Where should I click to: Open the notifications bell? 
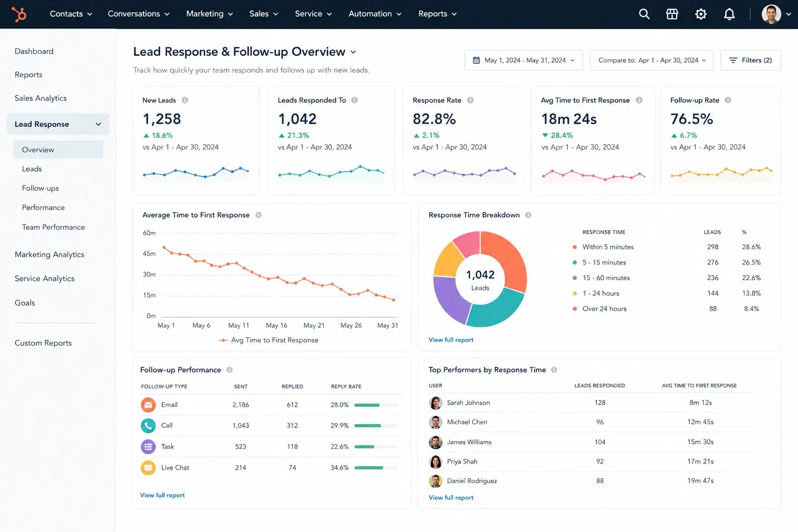click(729, 14)
